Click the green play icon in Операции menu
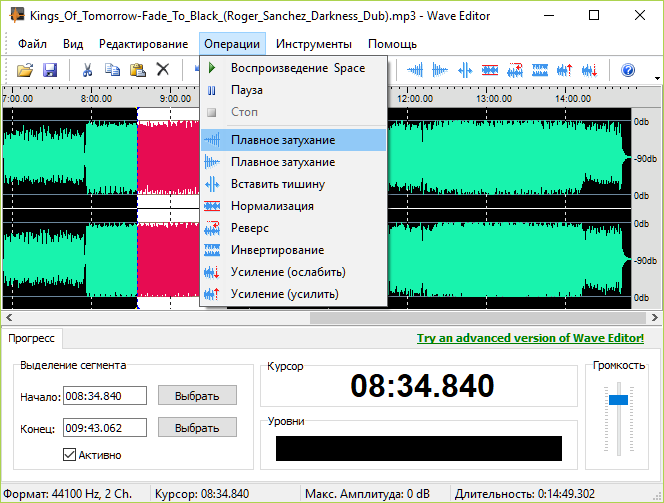664x503 pixels. [212, 68]
